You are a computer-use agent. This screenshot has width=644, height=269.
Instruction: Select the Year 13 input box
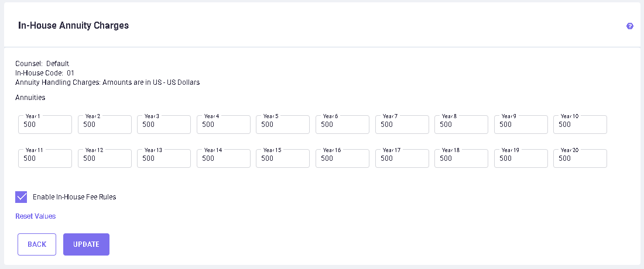point(164,158)
